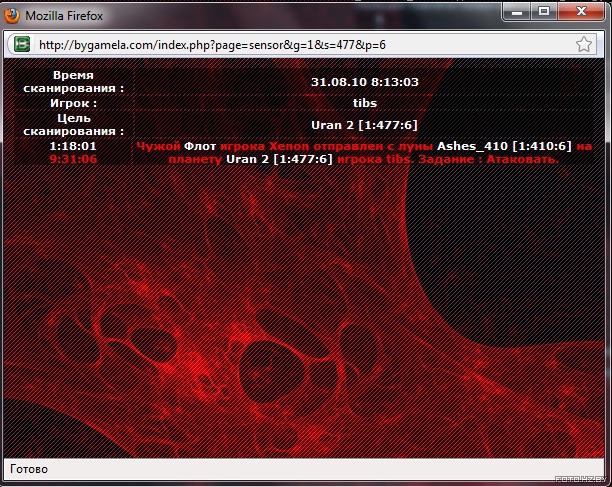Click the moon name Ashes_410 [1:410:6]
Image resolution: width=612 pixels, height=487 pixels.
[504, 146]
